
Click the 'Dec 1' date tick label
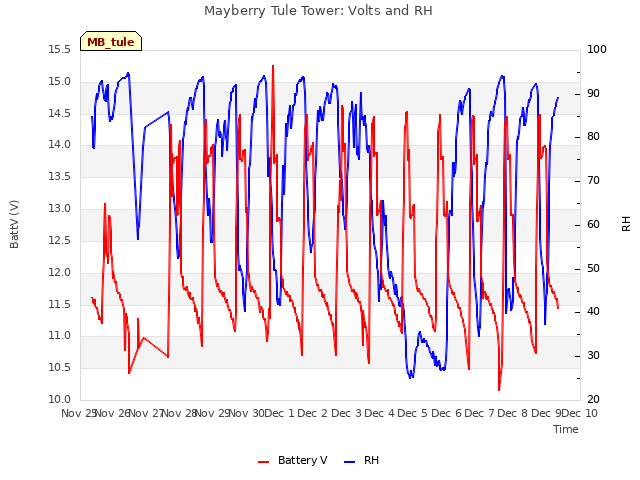coord(279,413)
